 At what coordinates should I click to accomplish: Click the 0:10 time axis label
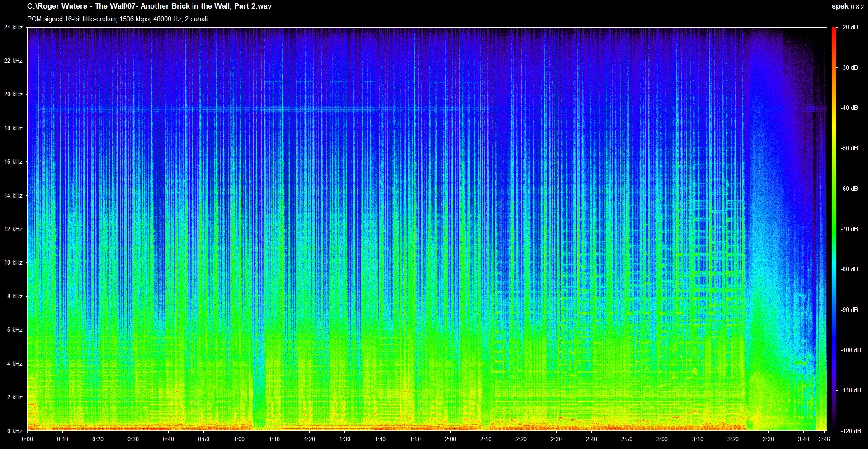[62, 439]
